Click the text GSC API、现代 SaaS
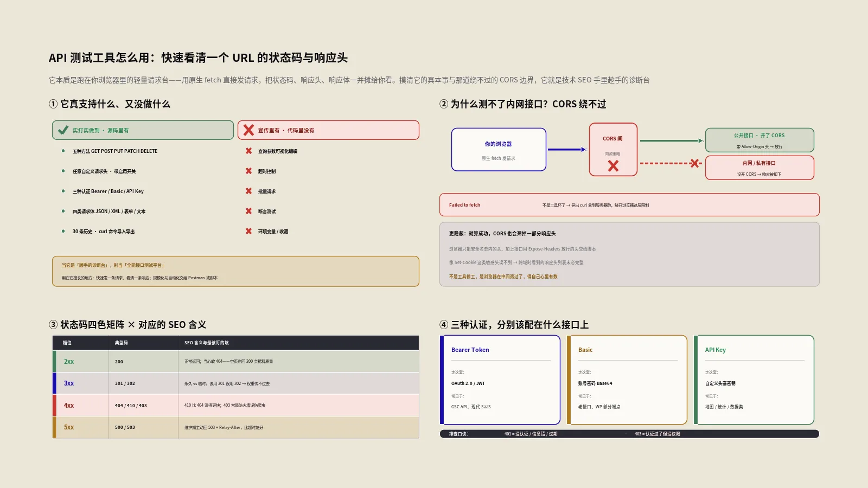868x488 pixels. (x=471, y=407)
